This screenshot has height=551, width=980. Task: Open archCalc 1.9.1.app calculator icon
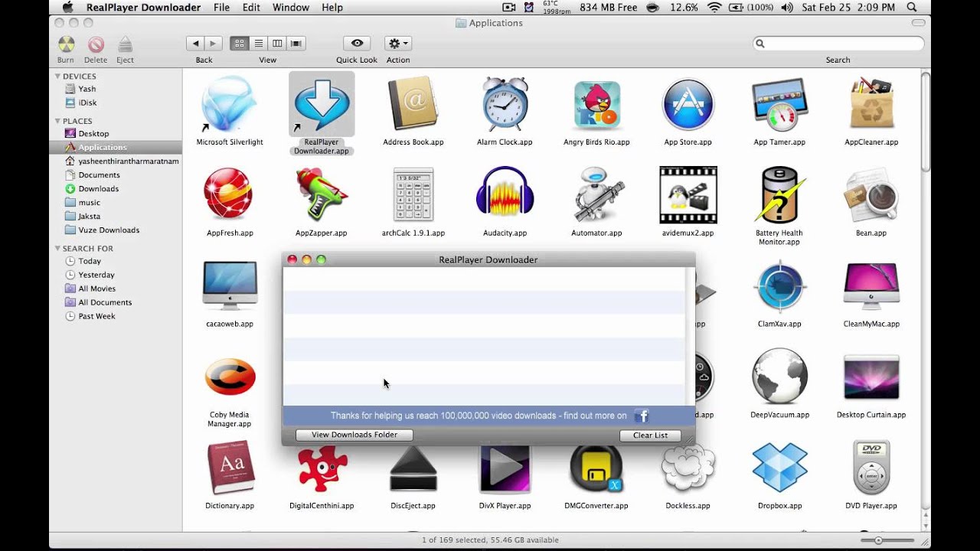click(413, 195)
